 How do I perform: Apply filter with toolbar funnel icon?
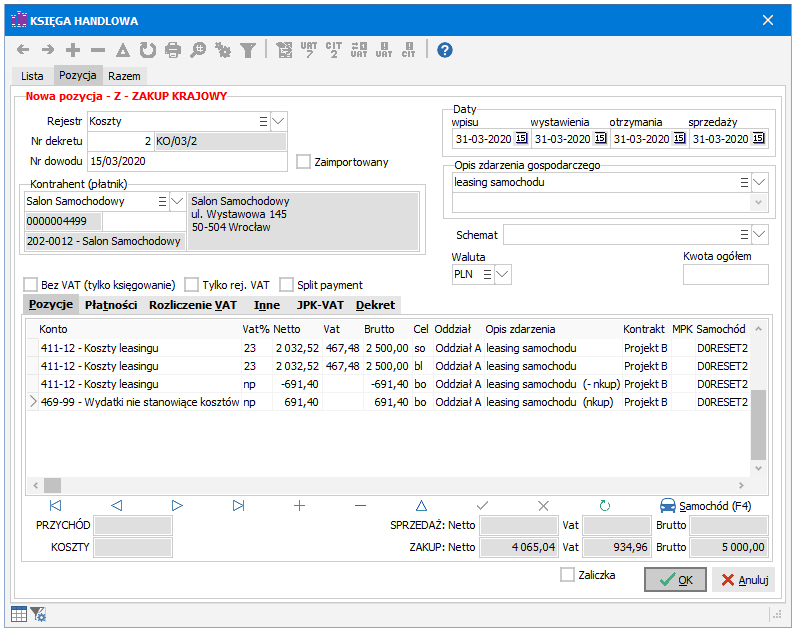pos(248,50)
